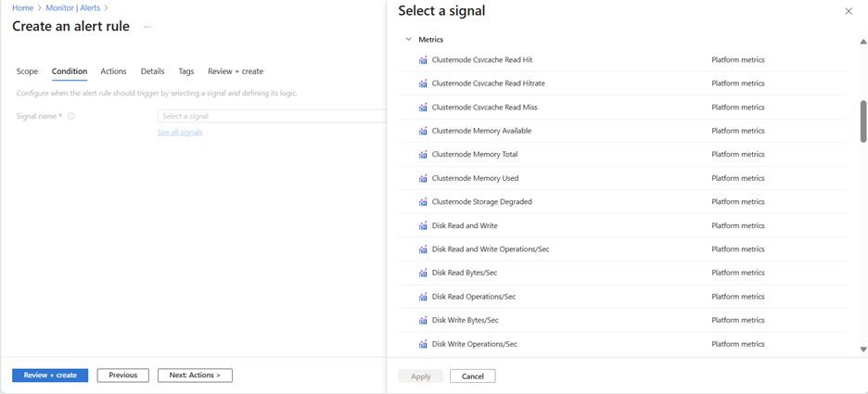
Task: Switch to the Scope tab
Action: coord(27,71)
